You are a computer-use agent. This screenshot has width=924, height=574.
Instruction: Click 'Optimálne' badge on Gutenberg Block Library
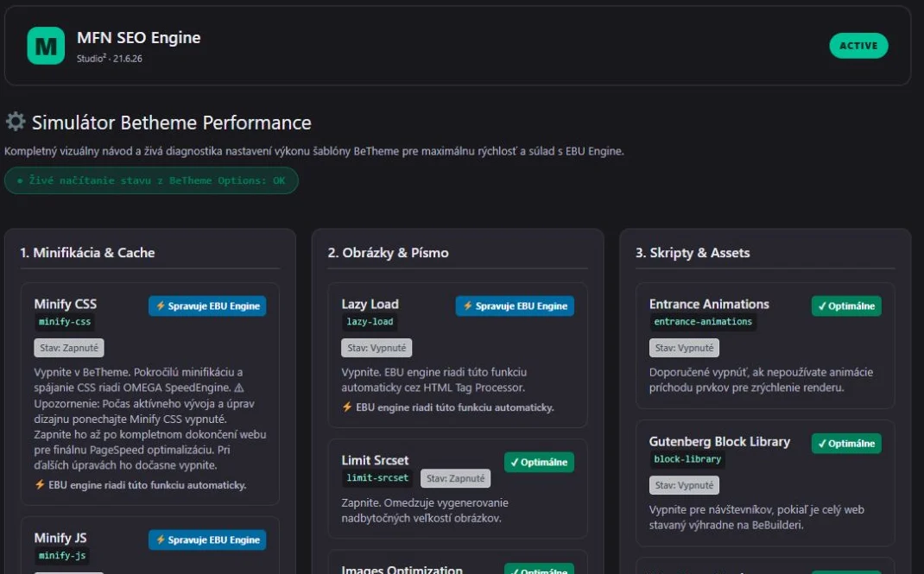pos(846,444)
